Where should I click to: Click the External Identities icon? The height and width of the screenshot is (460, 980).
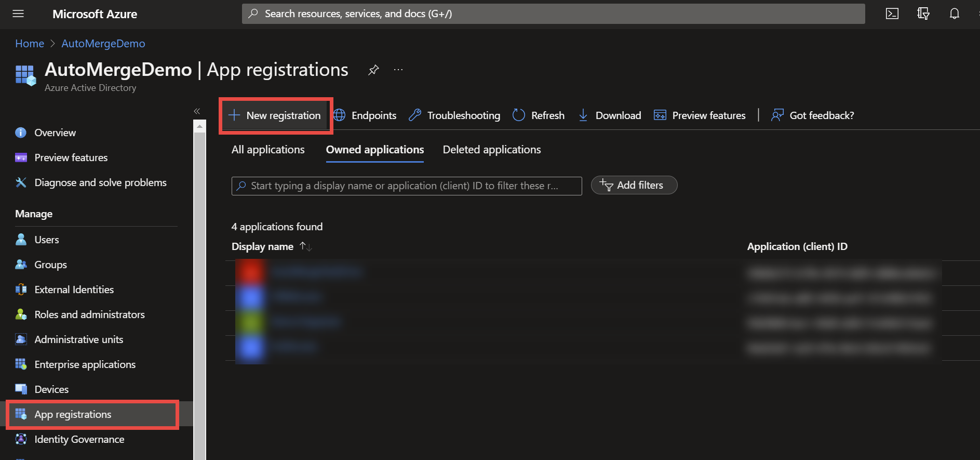(21, 290)
